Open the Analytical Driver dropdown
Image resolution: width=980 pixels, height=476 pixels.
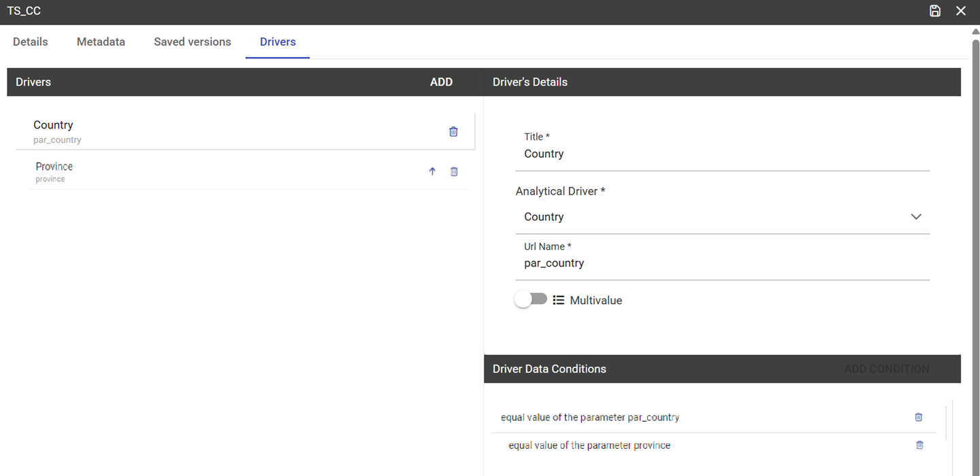723,217
